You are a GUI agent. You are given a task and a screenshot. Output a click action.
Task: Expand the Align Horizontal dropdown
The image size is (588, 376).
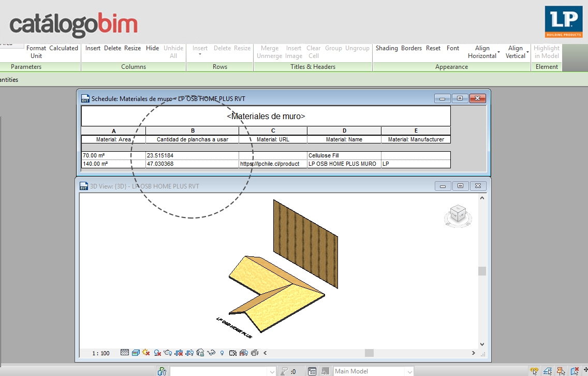498,52
